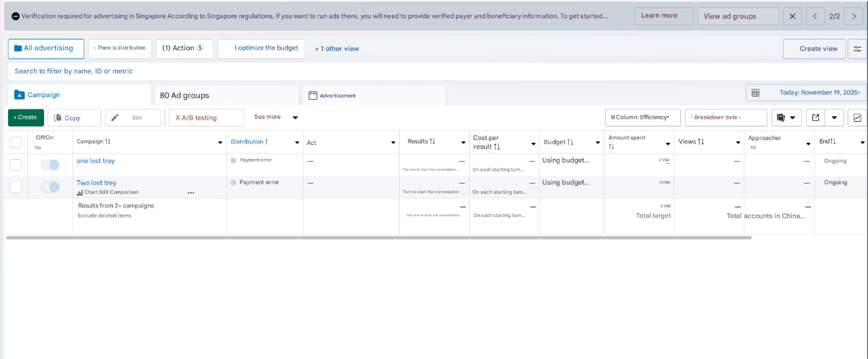Open the one lost trey campaign link

[x=96, y=161]
